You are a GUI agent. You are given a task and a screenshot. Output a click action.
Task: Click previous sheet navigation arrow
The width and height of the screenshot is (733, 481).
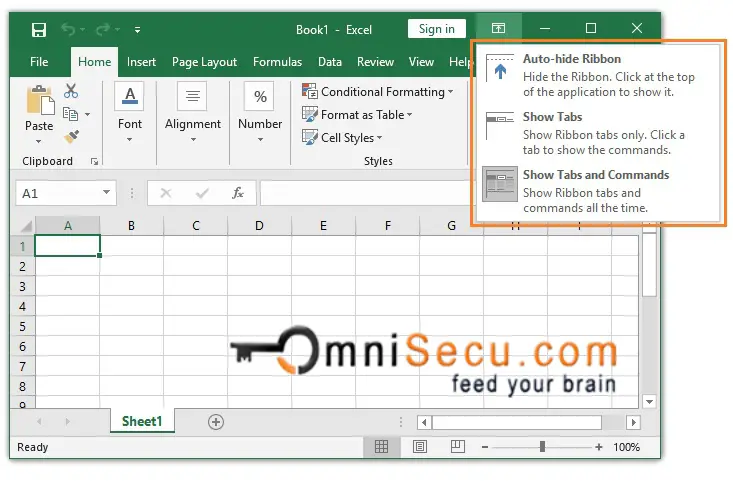pyautogui.click(x=39, y=422)
